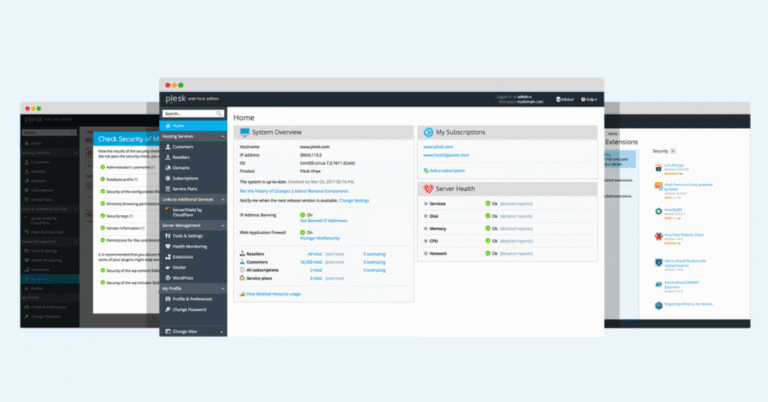Open Tools & Settings
Viewport: 768px width, 402px height.
pos(189,234)
